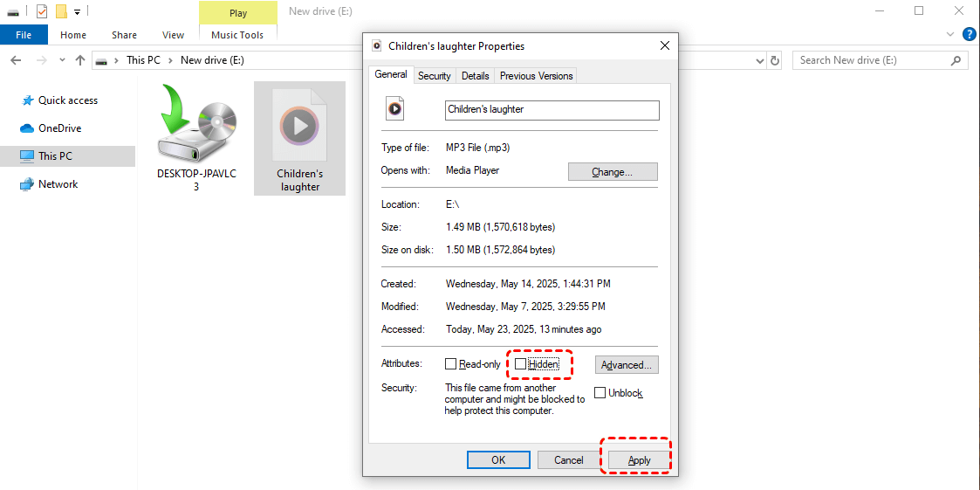Screen dimensions: 980x490
Task: Click the Properties dialog title bar icon
Action: [x=376, y=45]
